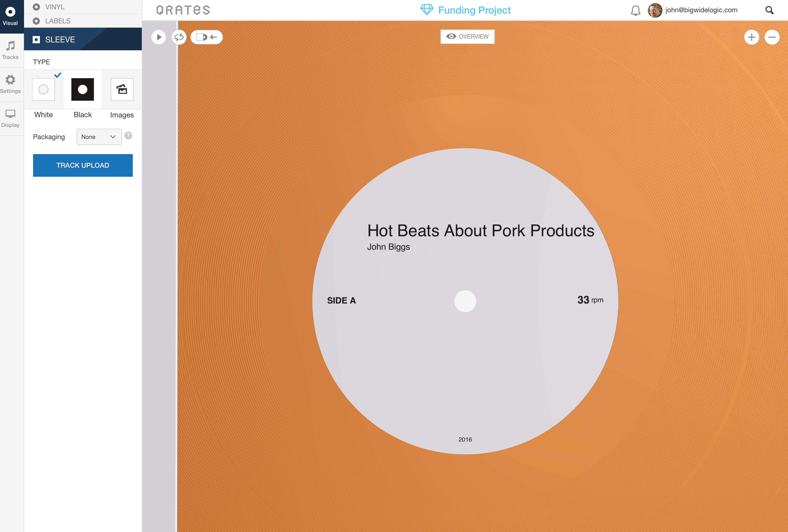Screen dimensions: 788x532
Task: Switch to the Display tab
Action: click(10, 118)
